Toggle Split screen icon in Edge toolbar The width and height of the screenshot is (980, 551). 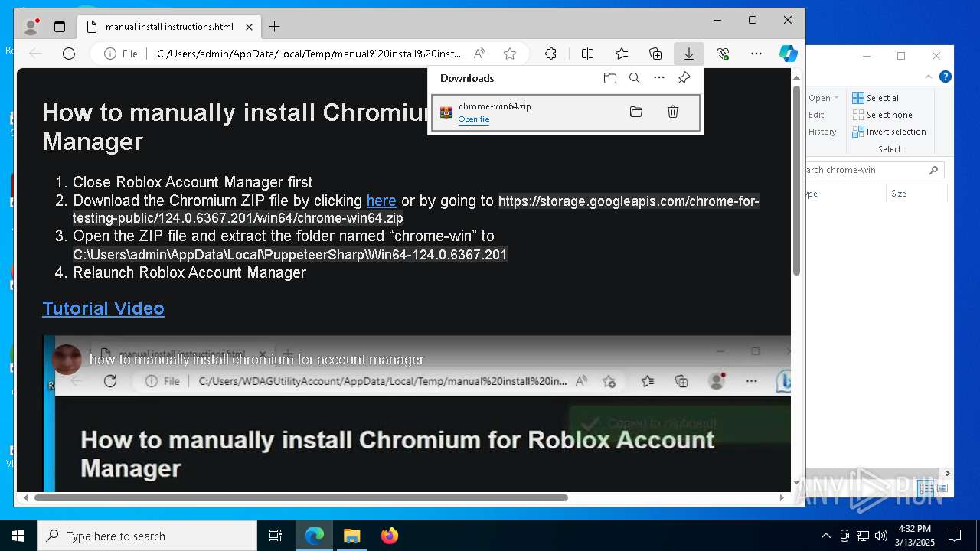pos(587,54)
